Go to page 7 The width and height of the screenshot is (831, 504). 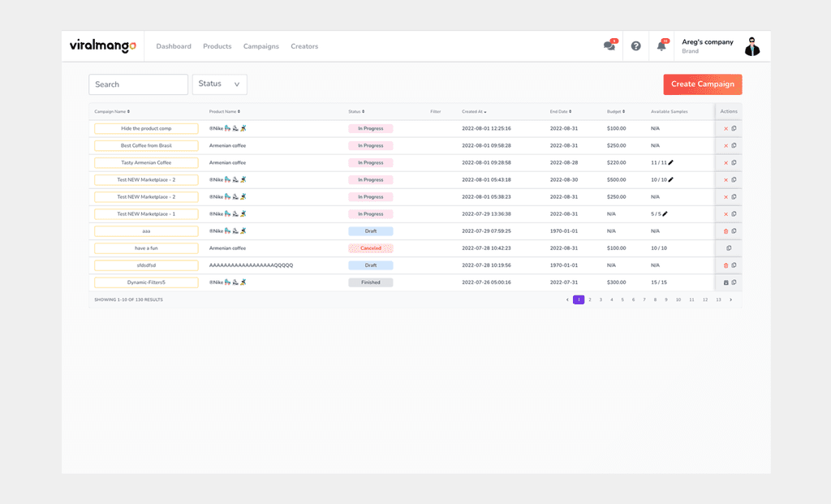[644, 300]
